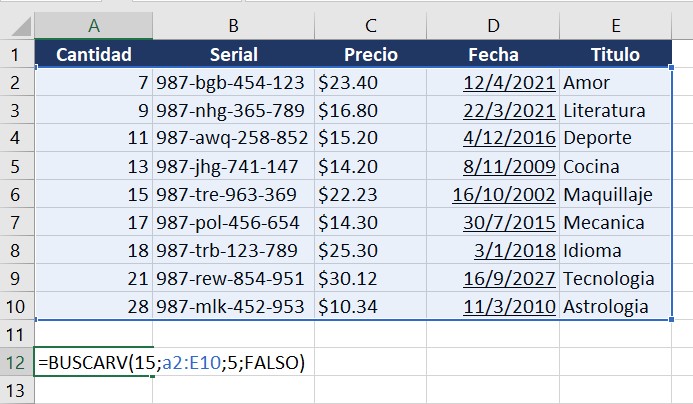
Task: Click row 13 header number
Action: 16,390
